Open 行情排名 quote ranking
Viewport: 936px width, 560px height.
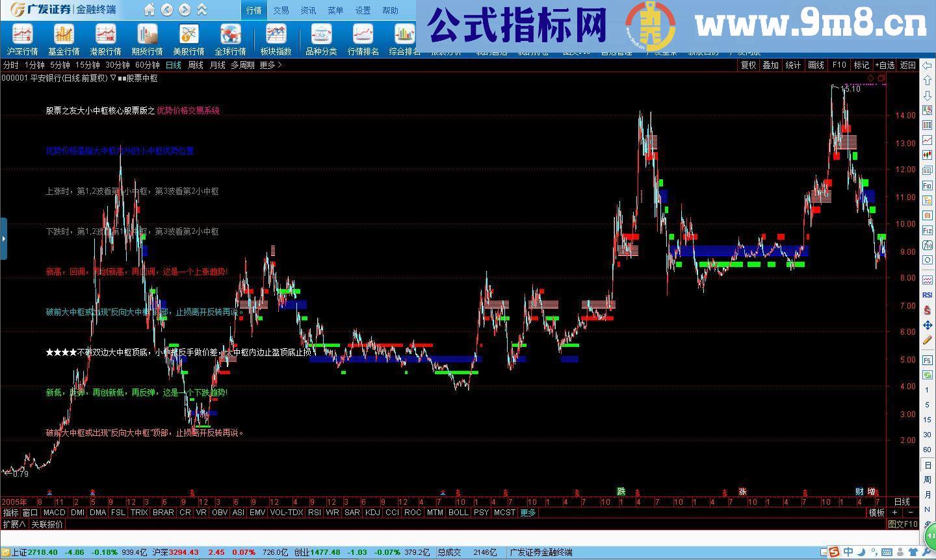click(363, 40)
